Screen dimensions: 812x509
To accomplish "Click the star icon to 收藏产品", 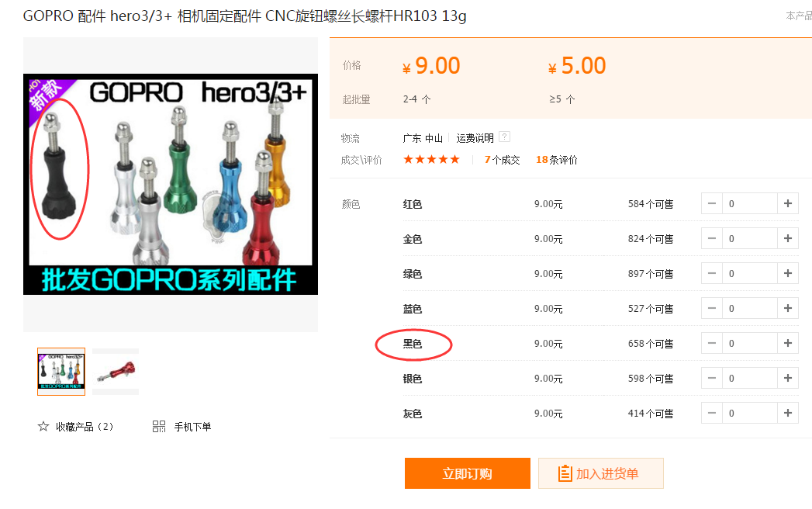I will (43, 427).
